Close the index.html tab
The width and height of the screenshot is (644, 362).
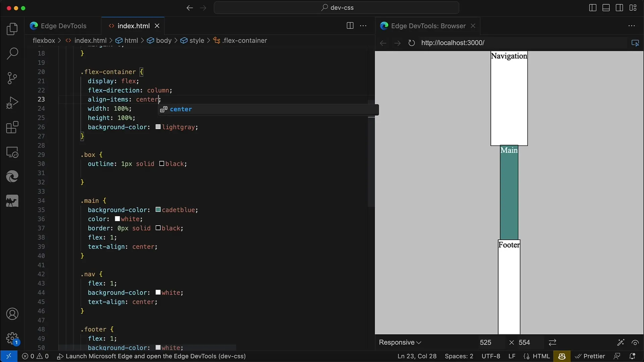pyautogui.click(x=157, y=26)
